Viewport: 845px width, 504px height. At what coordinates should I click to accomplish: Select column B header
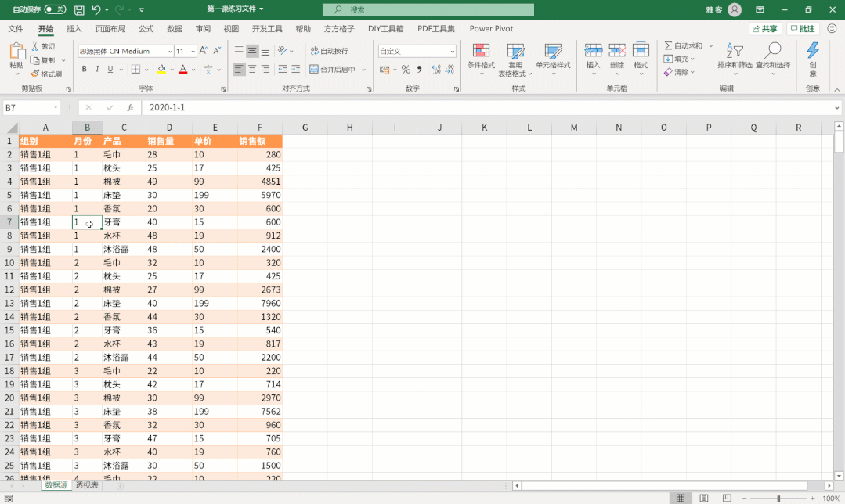pos(87,128)
